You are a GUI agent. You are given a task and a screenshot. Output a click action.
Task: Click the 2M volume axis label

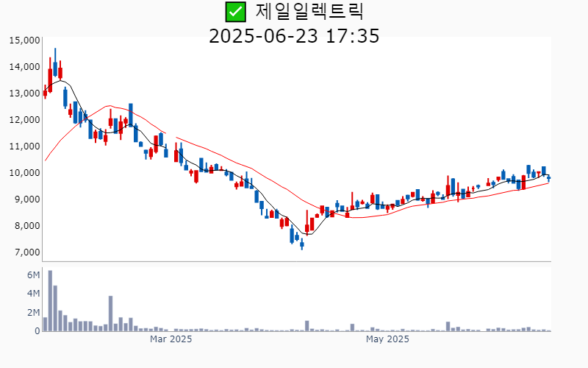point(33,312)
